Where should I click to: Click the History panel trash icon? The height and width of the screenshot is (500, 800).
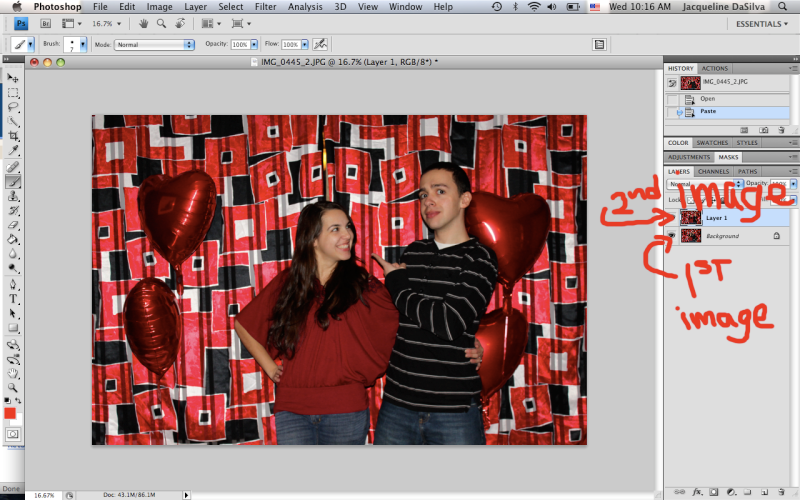tap(781, 130)
